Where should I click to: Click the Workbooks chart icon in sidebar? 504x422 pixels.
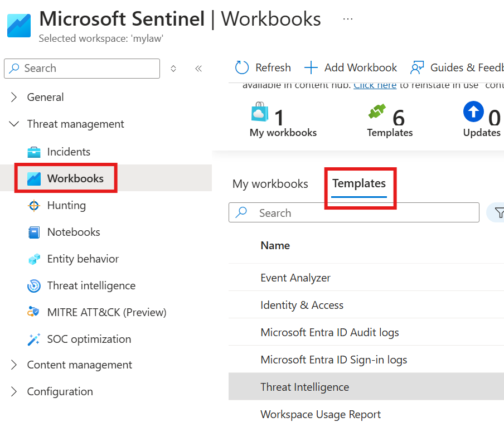point(34,179)
